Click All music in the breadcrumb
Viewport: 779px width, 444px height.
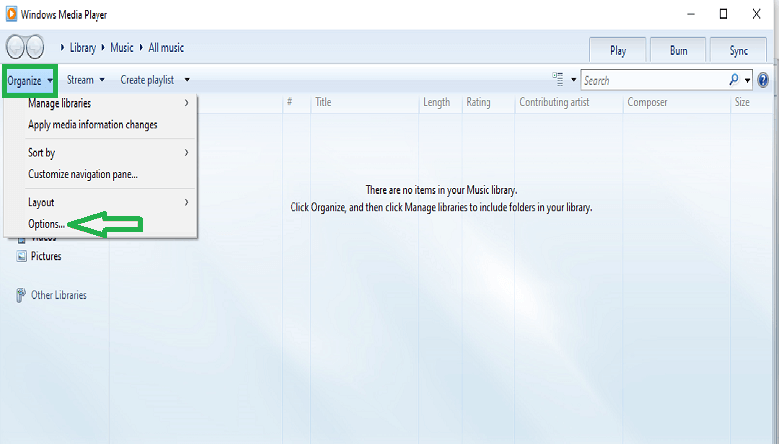[166, 48]
